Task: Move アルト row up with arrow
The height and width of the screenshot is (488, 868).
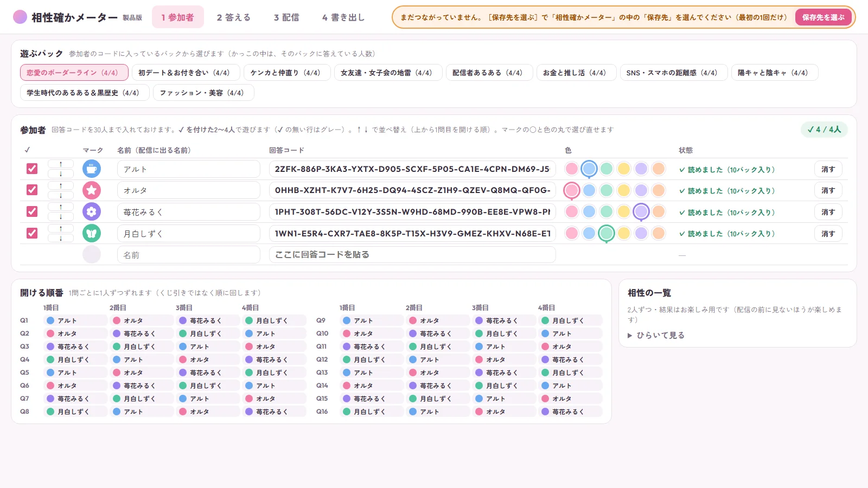Action: (x=61, y=164)
